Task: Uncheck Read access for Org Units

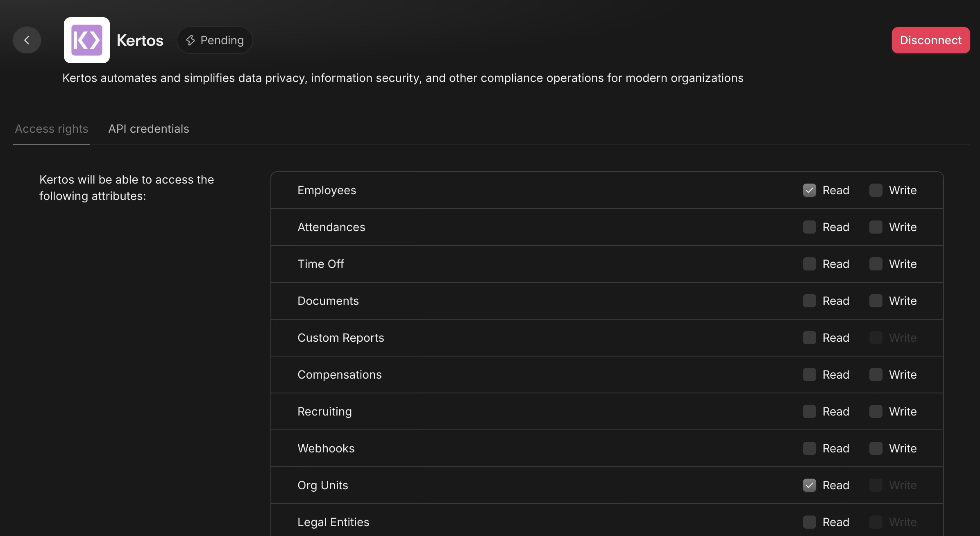Action: pos(810,485)
